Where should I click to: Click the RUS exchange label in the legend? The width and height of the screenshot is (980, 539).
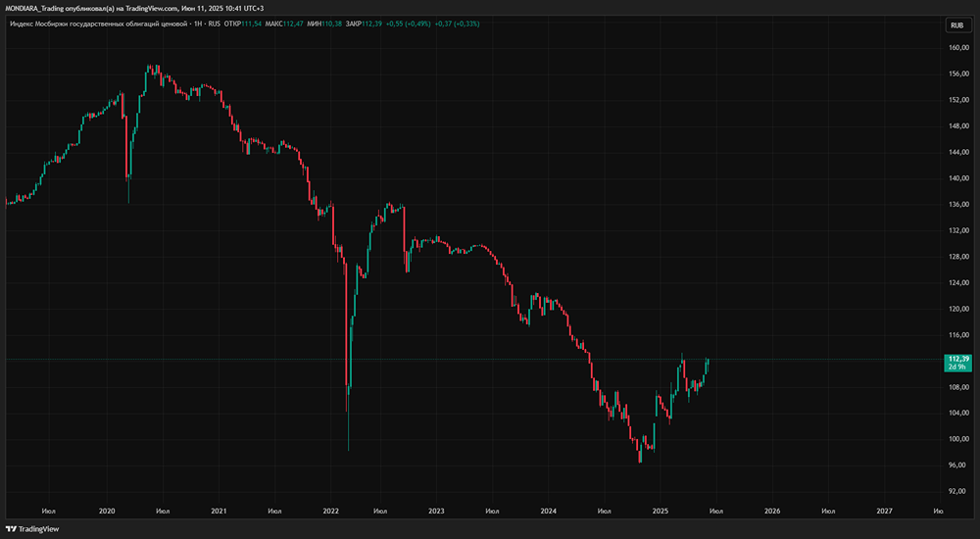click(x=214, y=24)
